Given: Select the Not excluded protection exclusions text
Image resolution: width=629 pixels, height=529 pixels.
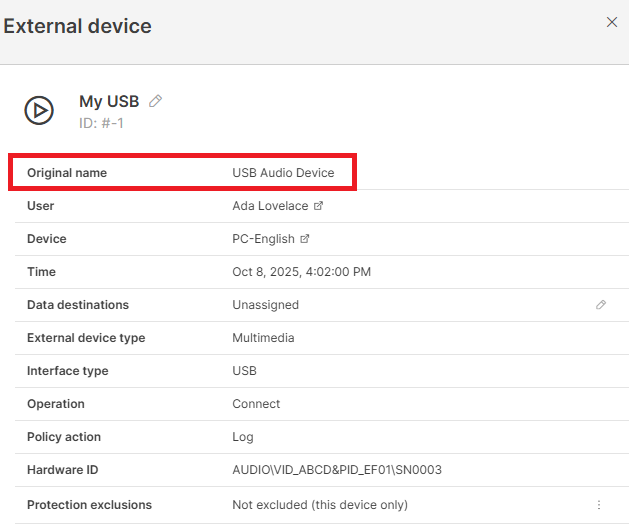Looking at the screenshot, I should point(320,505).
